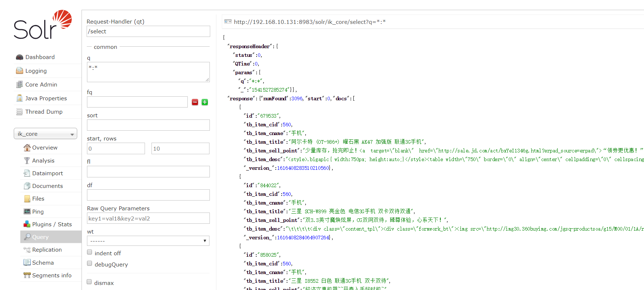This screenshot has height=290, width=644.
Task: Click the id value "858025"
Action: pos(268,255)
